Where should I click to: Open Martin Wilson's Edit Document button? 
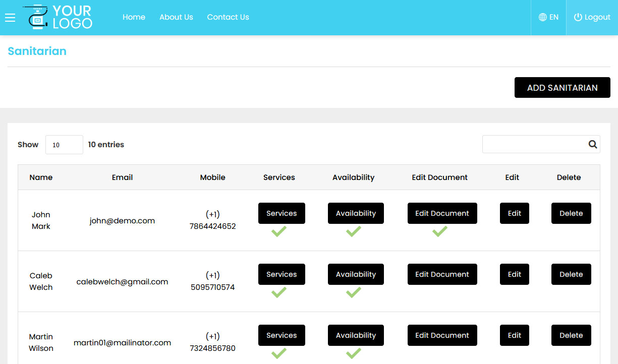coord(442,335)
